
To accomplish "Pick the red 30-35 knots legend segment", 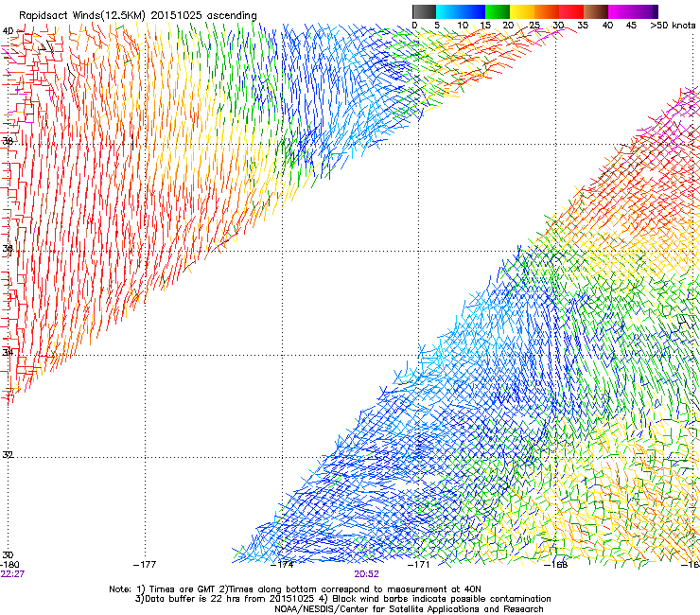I will 571,11.
